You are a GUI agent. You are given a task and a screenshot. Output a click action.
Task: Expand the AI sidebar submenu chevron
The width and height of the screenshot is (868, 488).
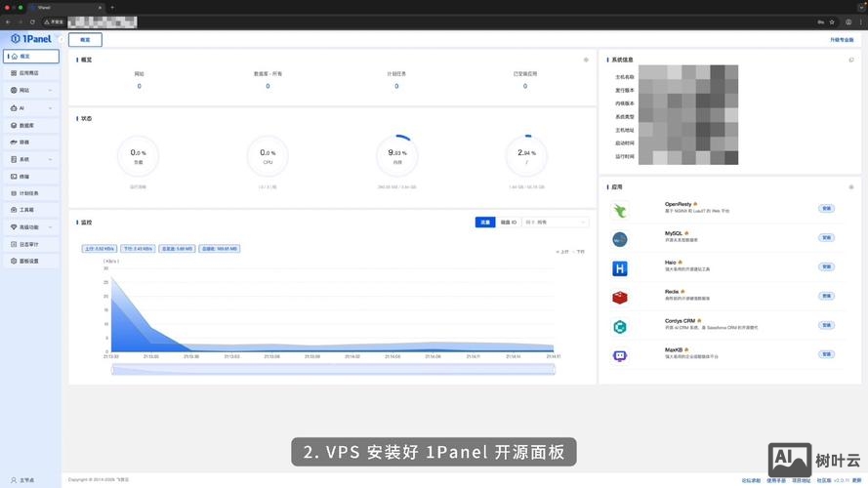click(51, 108)
